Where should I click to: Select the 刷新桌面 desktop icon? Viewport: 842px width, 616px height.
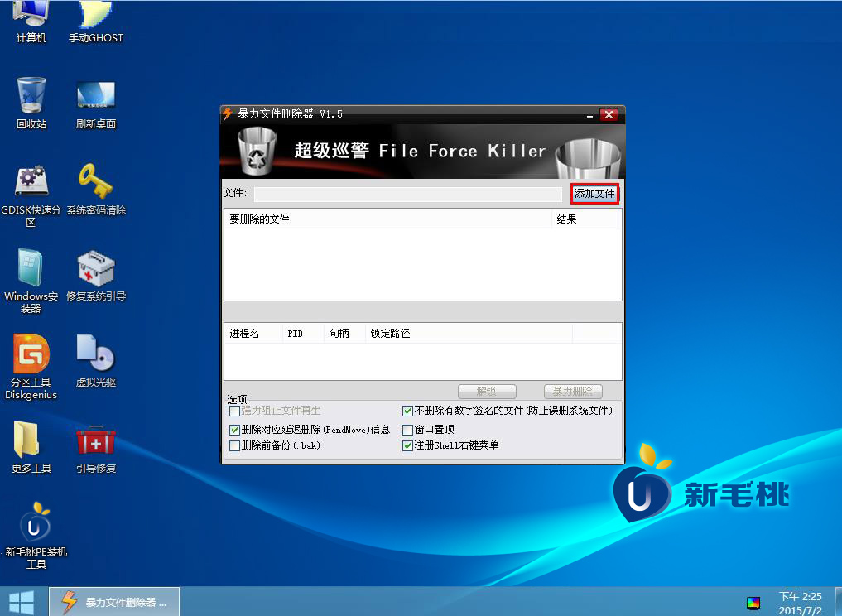click(95, 103)
